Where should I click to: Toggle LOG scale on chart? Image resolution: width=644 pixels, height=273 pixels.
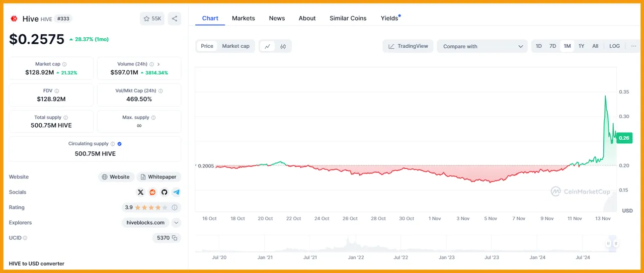(x=615, y=46)
